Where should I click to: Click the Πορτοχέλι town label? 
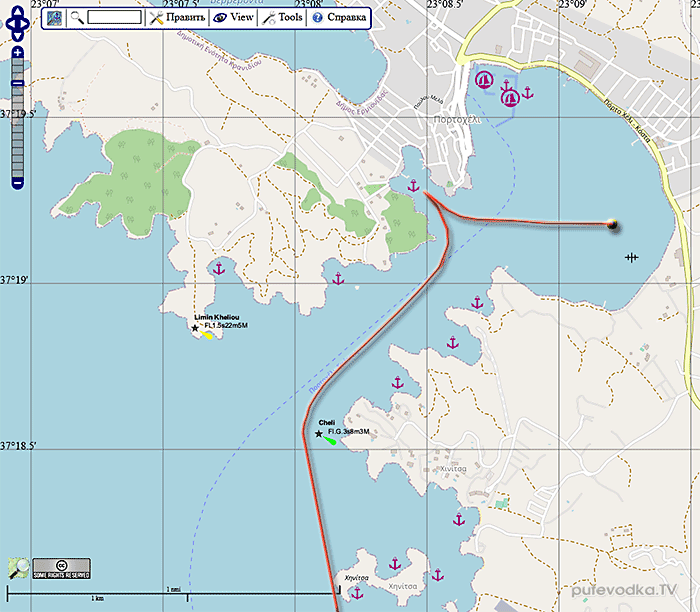pyautogui.click(x=457, y=120)
